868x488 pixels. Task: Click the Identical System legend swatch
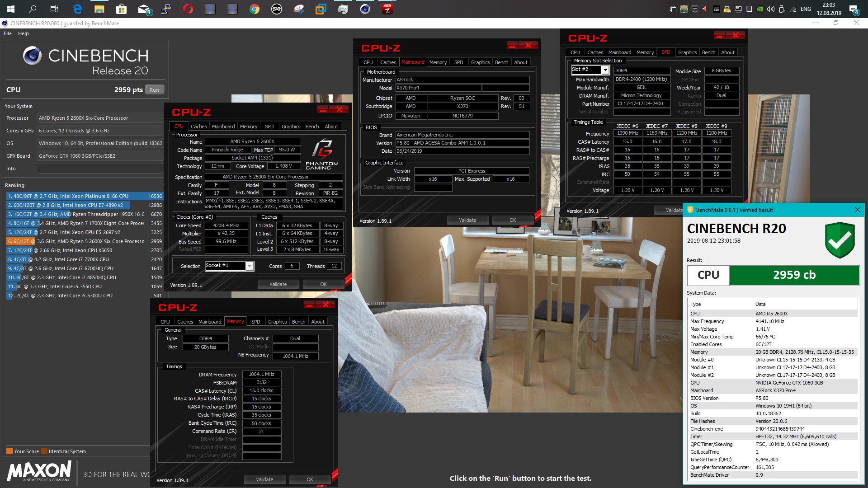(44, 451)
